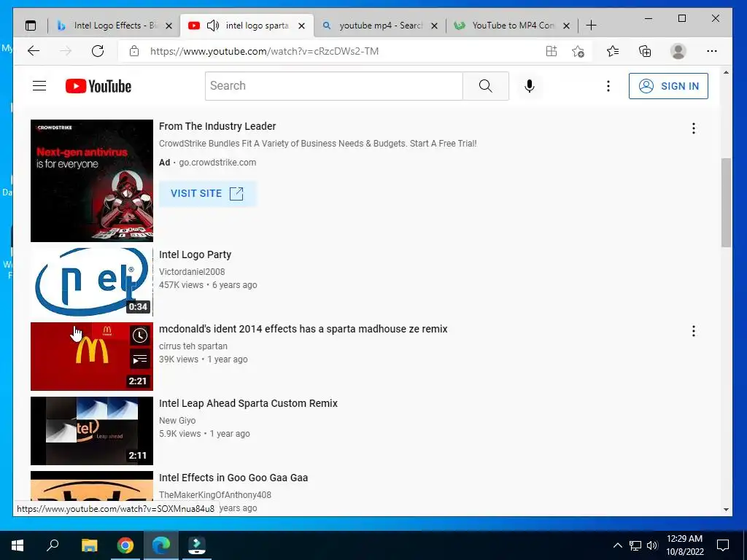
Task: Click the page vertical scrollbar thumb
Action: 726,203
